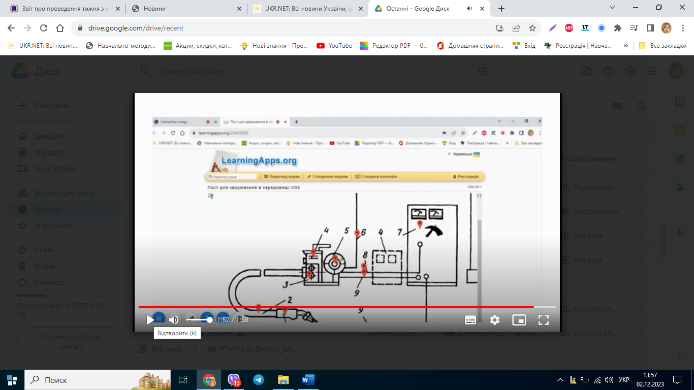Open Google apps grid
The width and height of the screenshot is (694, 390).
(652, 71)
